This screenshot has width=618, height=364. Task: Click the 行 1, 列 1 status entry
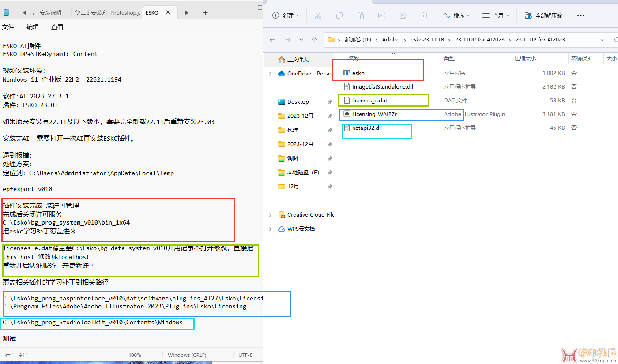17,355
